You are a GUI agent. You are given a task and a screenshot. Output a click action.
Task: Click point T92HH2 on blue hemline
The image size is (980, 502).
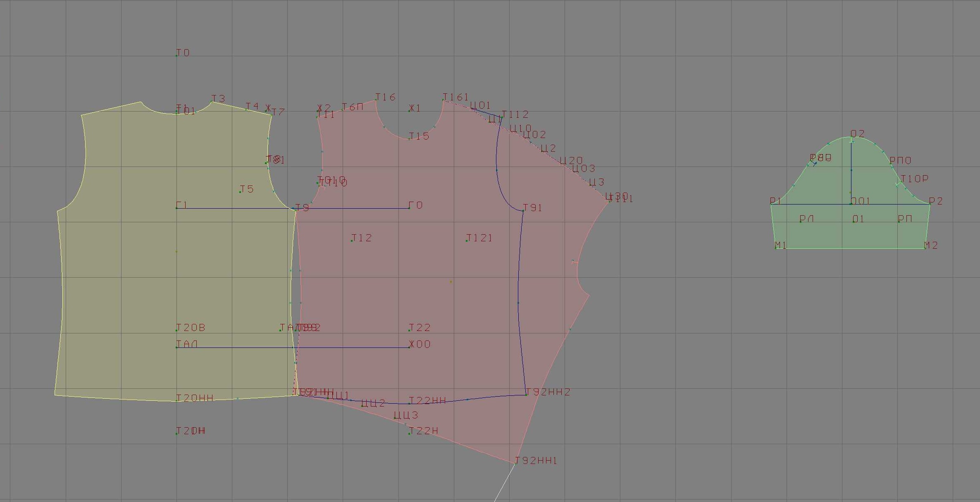[526, 395]
